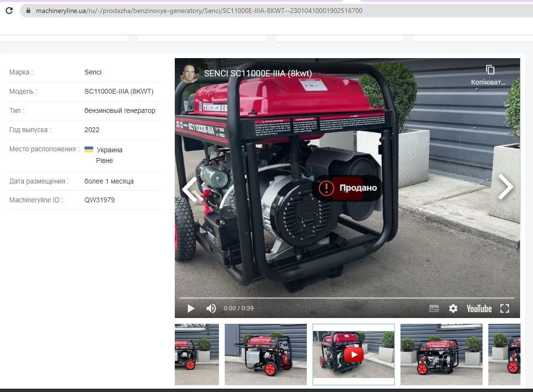533x392 pixels.
Task: Go to previous gallery image arrow
Action: click(190, 189)
